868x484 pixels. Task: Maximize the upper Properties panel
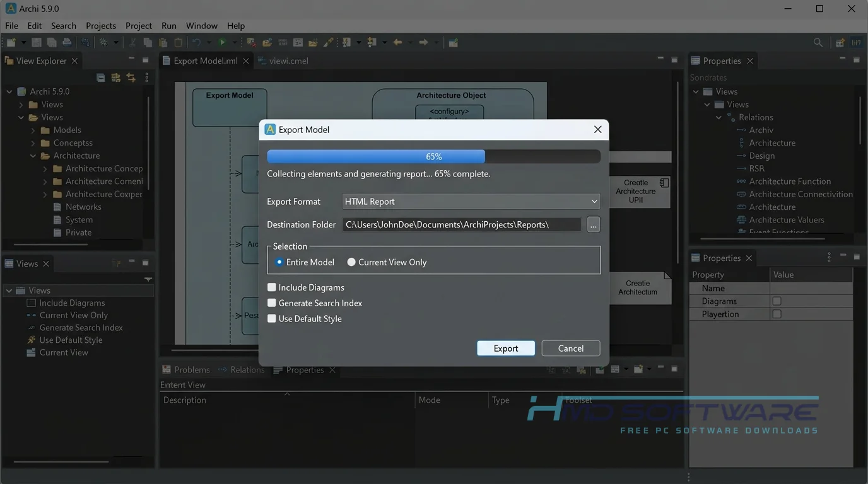[x=856, y=59]
